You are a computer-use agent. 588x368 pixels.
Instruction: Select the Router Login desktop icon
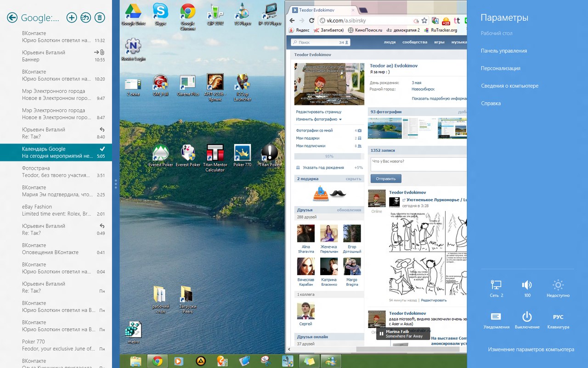point(133,50)
